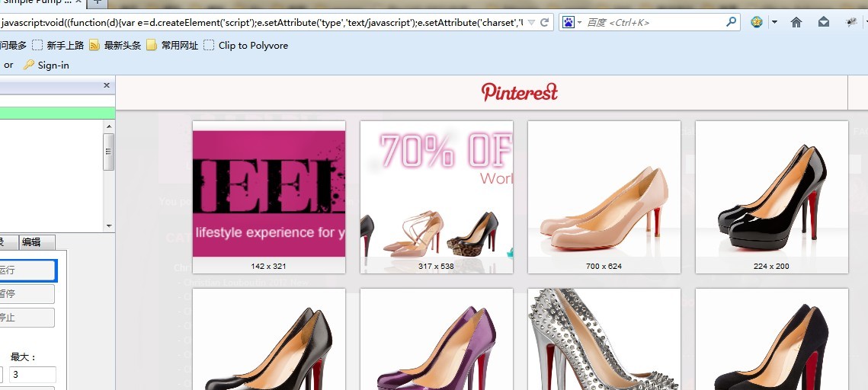
Task: Select the pink banner thumbnail 142 x 321
Action: click(269, 197)
